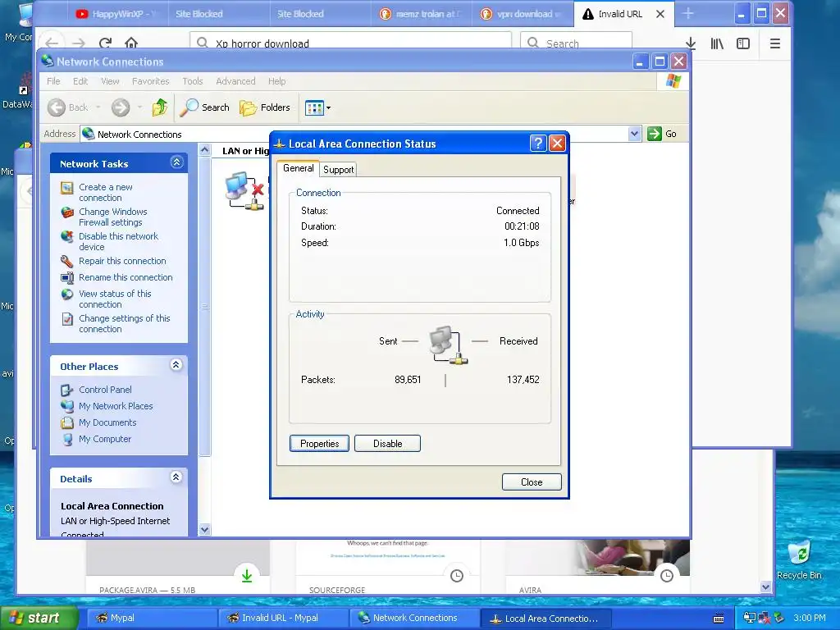
Task: Click Close button in Connection Status dialog
Action: [532, 482]
